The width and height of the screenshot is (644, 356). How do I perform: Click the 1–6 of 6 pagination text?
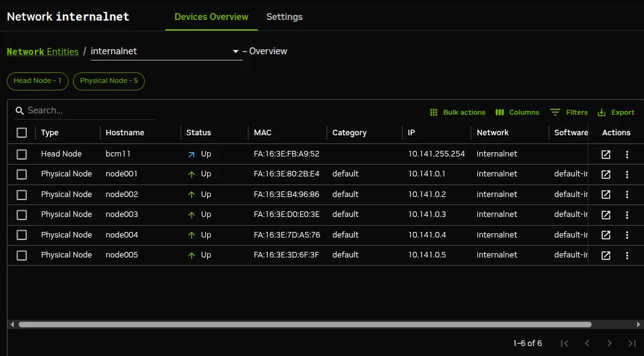[527, 344]
